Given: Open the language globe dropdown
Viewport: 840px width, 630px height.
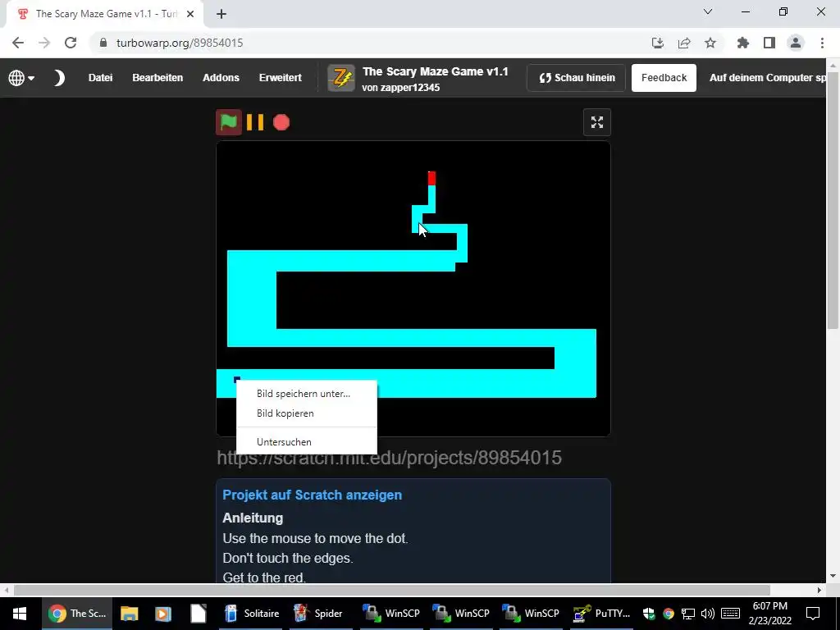Looking at the screenshot, I should (21, 78).
